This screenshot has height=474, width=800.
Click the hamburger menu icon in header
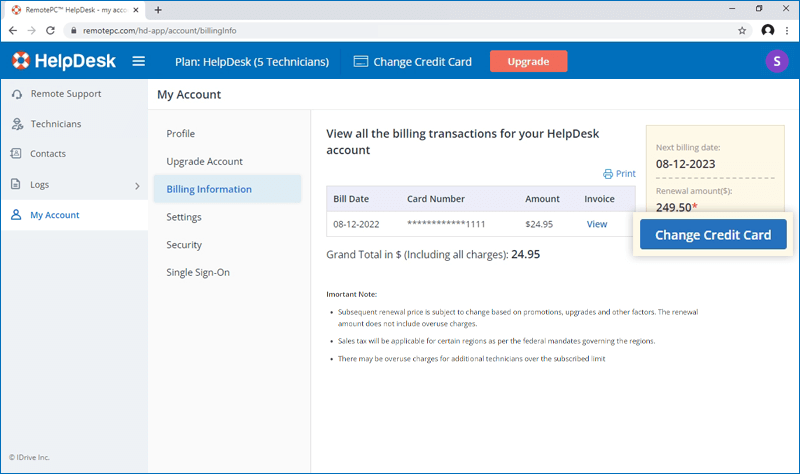coord(139,62)
